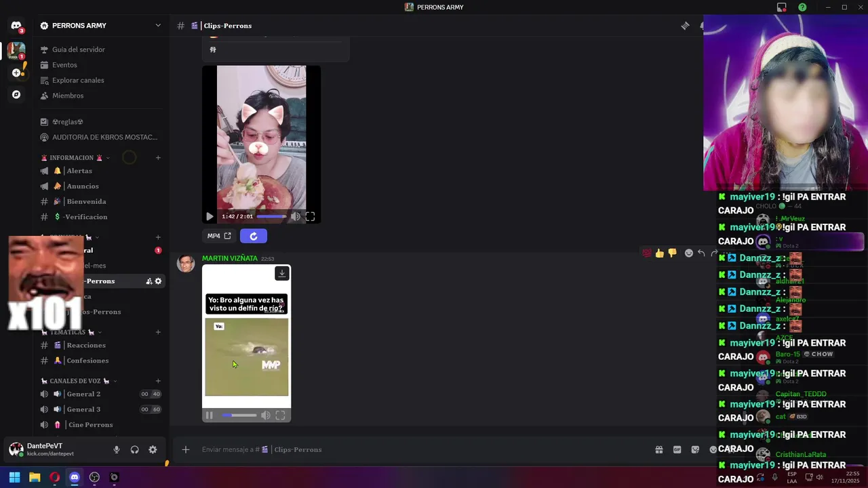The height and width of the screenshot is (488, 868).
Task: Open the sticker picker
Action: click(x=695, y=449)
